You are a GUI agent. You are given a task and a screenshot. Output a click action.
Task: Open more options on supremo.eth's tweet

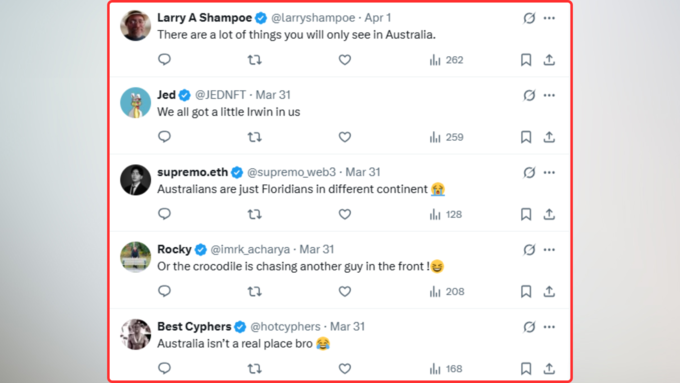tap(549, 172)
